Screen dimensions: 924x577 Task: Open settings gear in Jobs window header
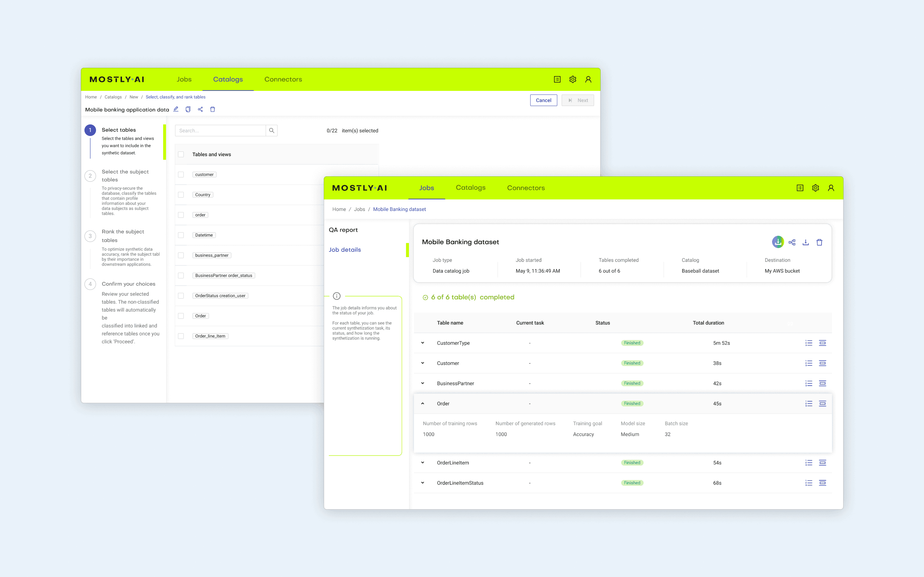[816, 188]
